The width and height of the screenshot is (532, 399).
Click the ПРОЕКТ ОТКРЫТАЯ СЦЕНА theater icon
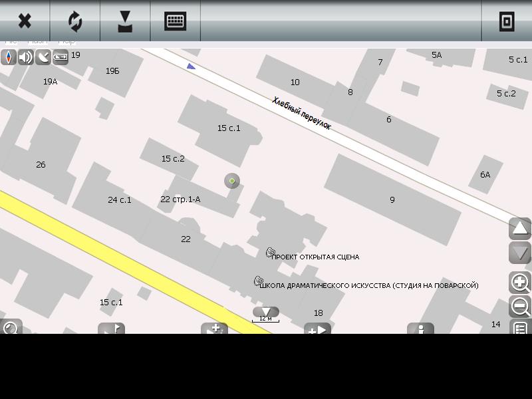point(270,252)
